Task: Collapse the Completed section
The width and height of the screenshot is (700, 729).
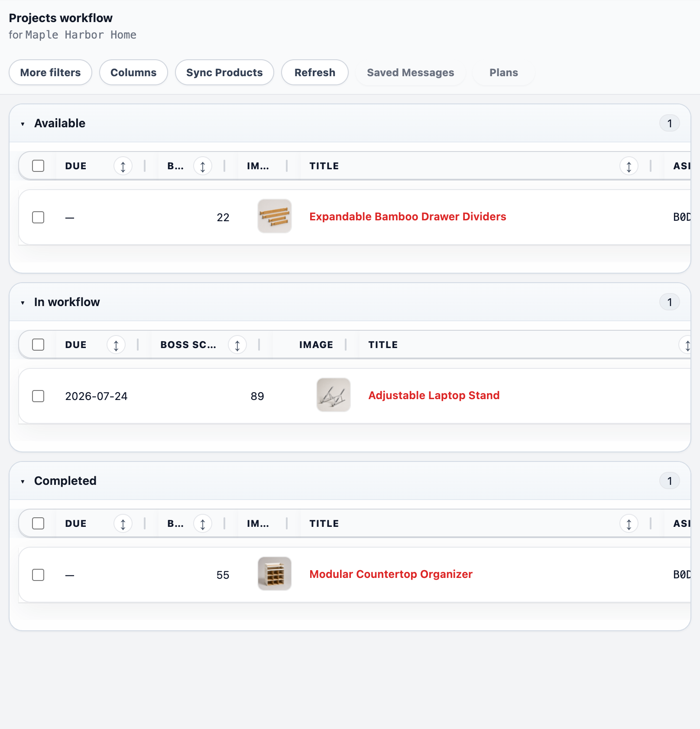Action: click(23, 481)
